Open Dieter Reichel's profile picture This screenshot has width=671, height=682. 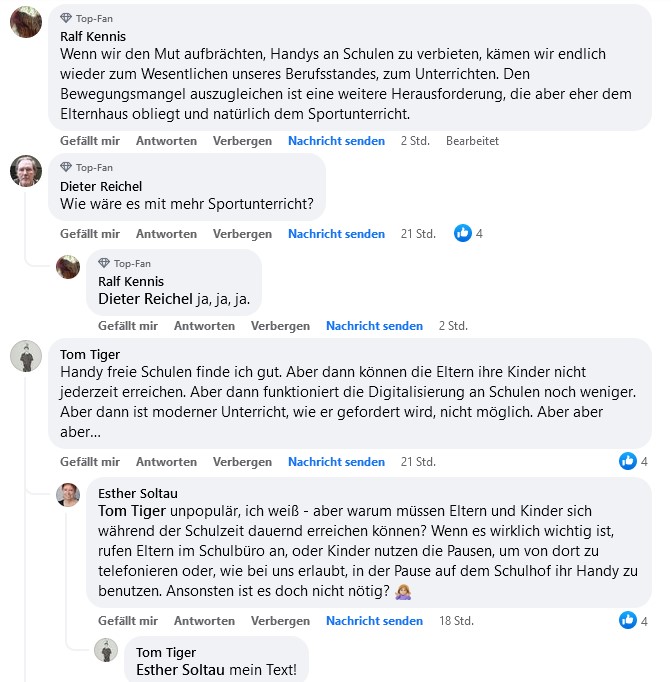[x=26, y=171]
